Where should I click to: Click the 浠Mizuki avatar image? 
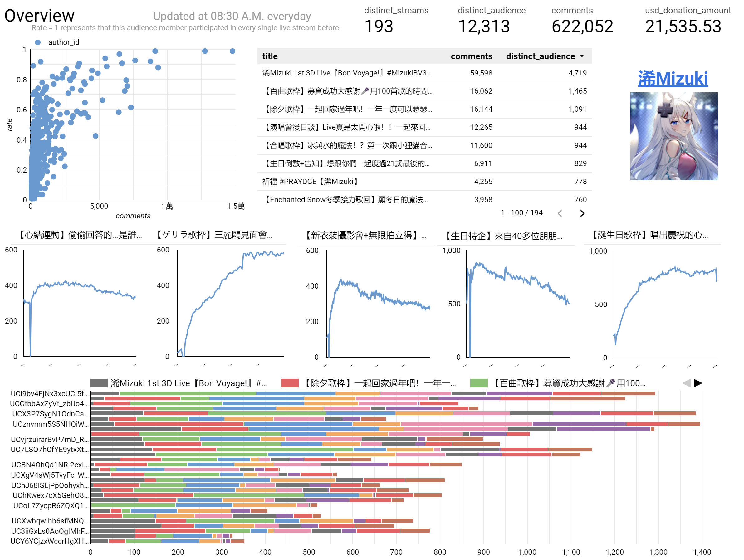point(674,136)
